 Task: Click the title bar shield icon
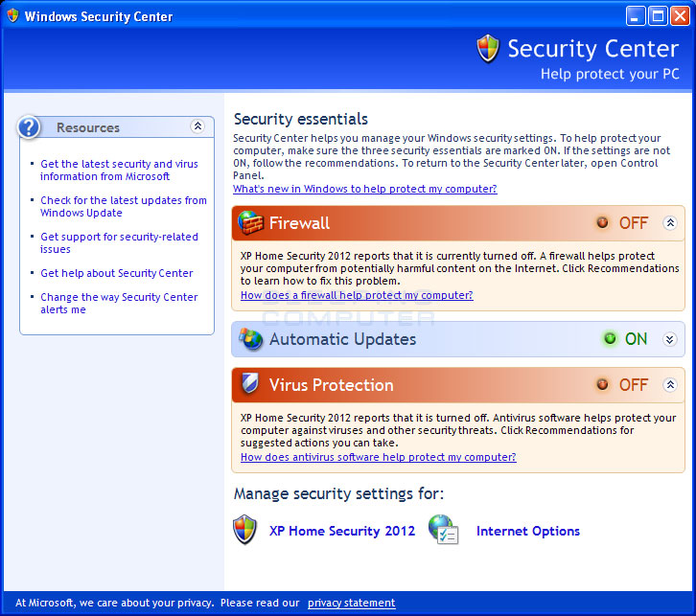click(13, 15)
